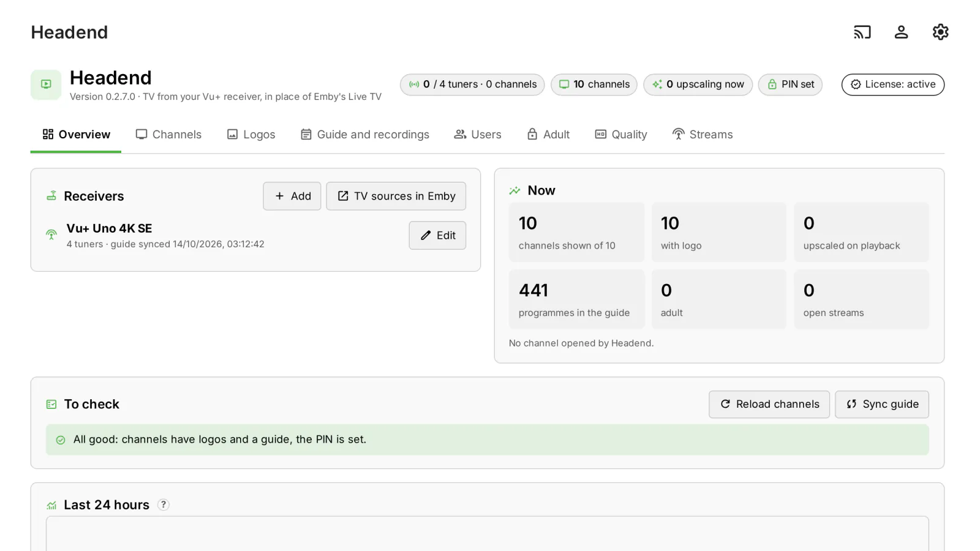
Task: Open the Adult tab
Action: [548, 135]
